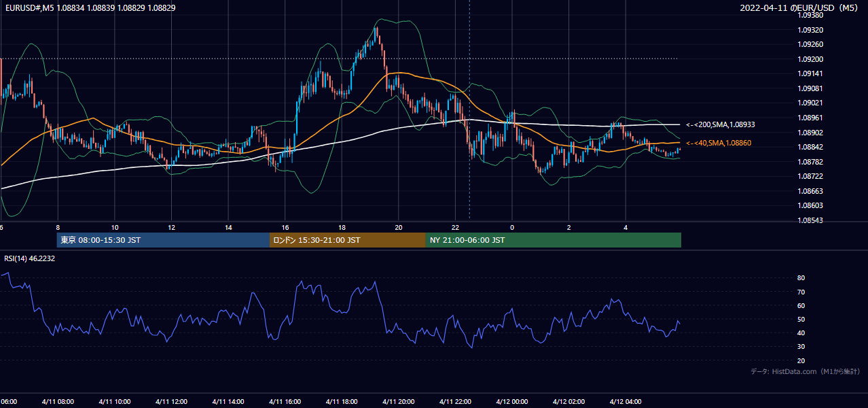
Task: Click the 4/11 22:00 date axis label
Action: click(455, 402)
